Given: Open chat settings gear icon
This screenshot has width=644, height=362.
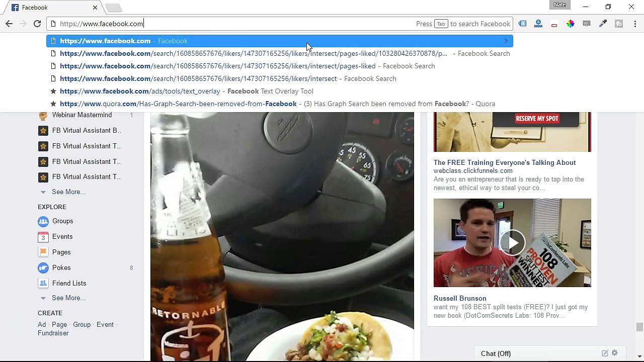Looking at the screenshot, I should 614,353.
